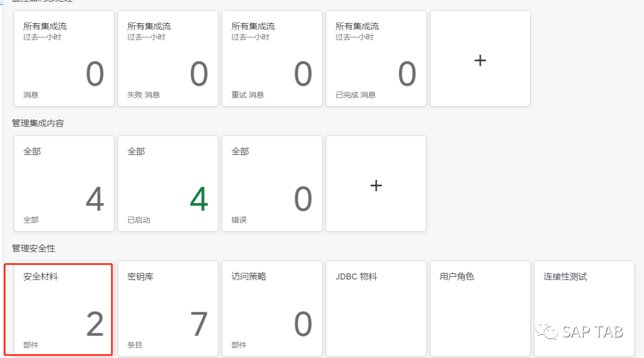Open the 所有集成流 消息 tile
Image resolution: width=644 pixels, height=358 pixels.
[x=64, y=58]
